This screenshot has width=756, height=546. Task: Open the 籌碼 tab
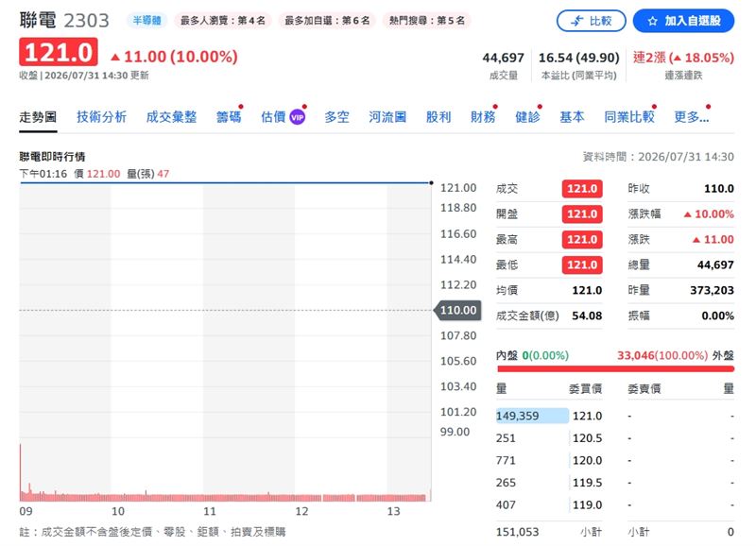click(229, 117)
